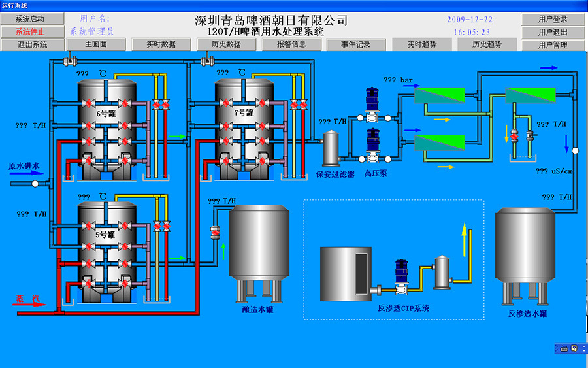Viewport: 588px width, 368px height.
Task: Click the 用户退出 logout button
Action: tap(553, 32)
